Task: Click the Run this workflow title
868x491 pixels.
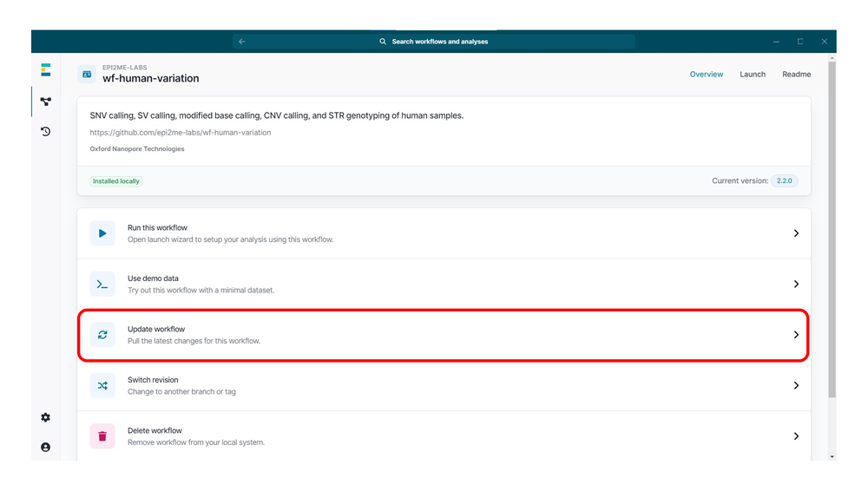Action: 157,227
